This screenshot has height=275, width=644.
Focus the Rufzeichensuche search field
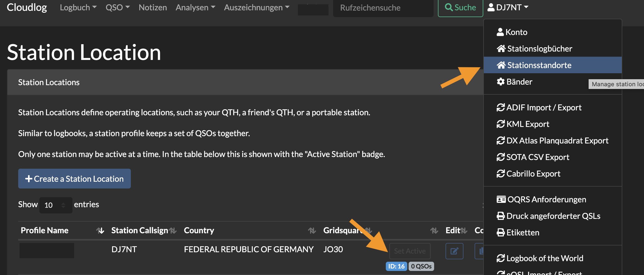[x=383, y=8]
